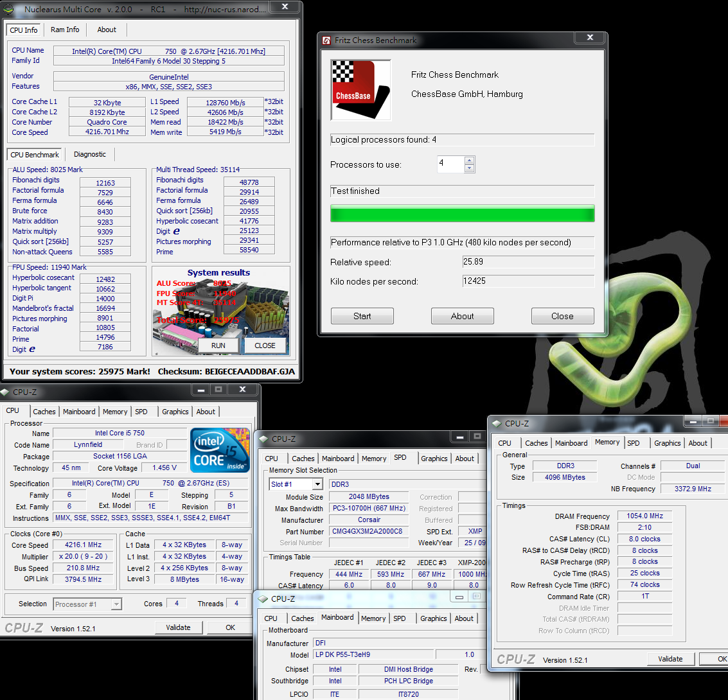Click CPU-Z icon in the Motherboard window title
Screen dimensions: 728x700
click(263, 599)
